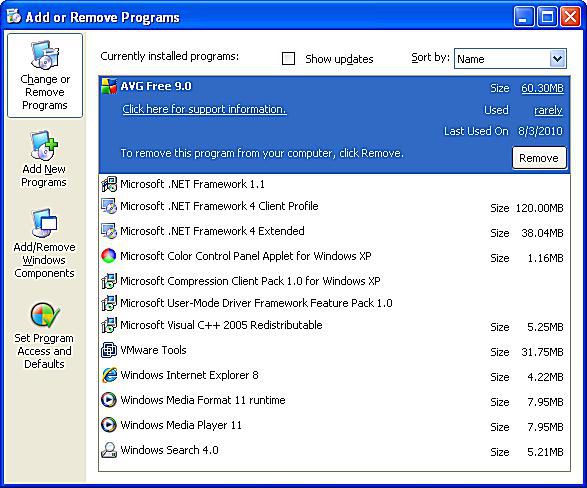This screenshot has width=587, height=488.
Task: Open the Sort by Name combo box
Action: pyautogui.click(x=510, y=59)
